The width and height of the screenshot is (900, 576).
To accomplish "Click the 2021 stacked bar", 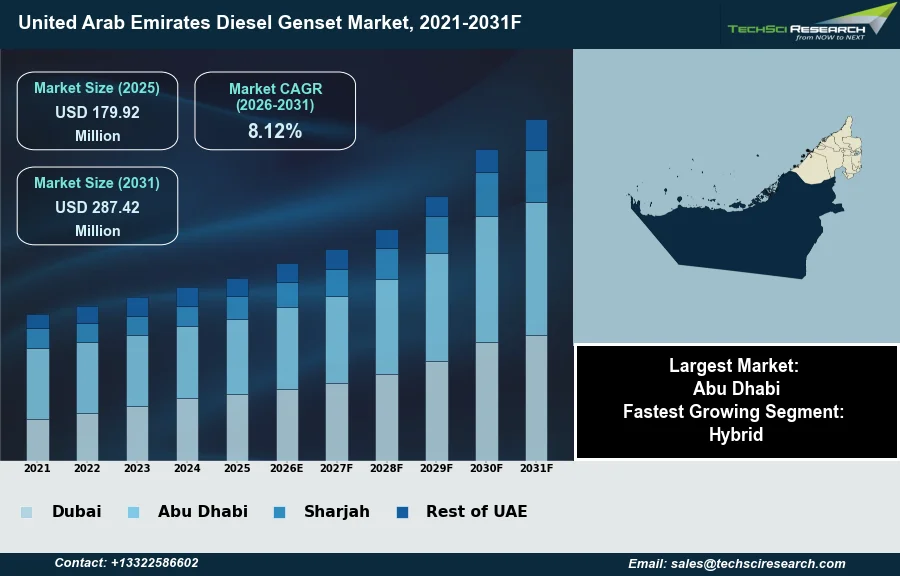I will (37, 390).
